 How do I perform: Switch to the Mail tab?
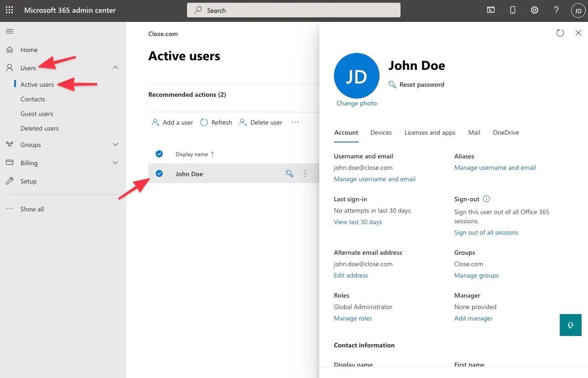coord(474,132)
